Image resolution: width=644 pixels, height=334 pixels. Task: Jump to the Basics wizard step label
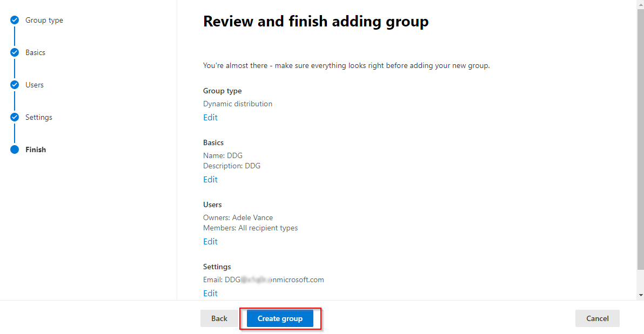(x=35, y=53)
